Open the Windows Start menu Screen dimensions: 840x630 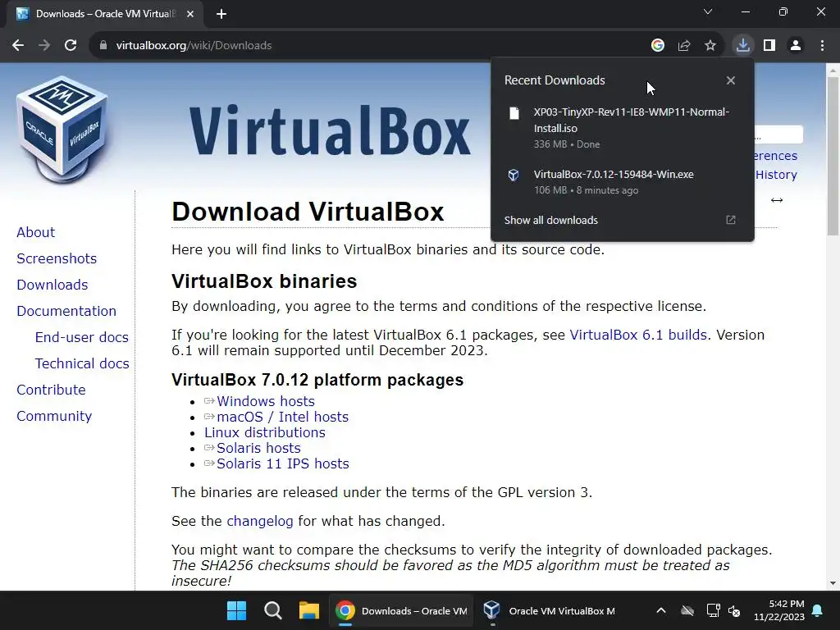click(236, 610)
